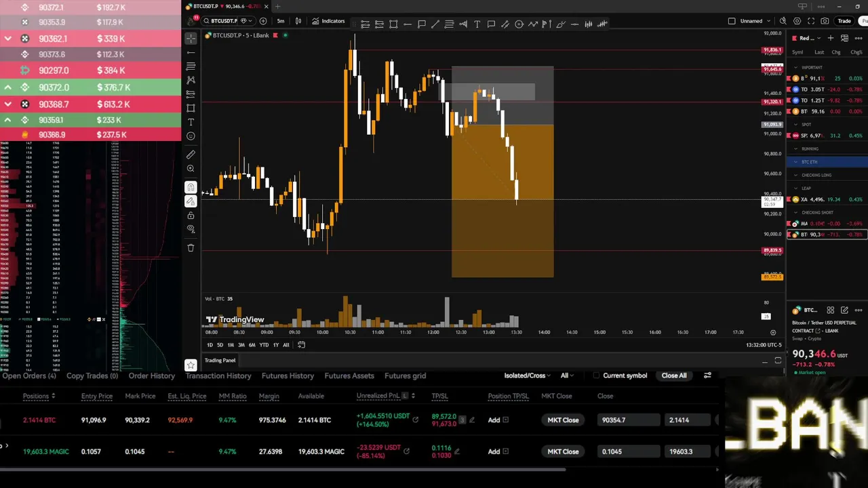Select the brush tool in favorites toolbar
Image resolution: width=868 pixels, height=488 pixels.
pos(561,24)
